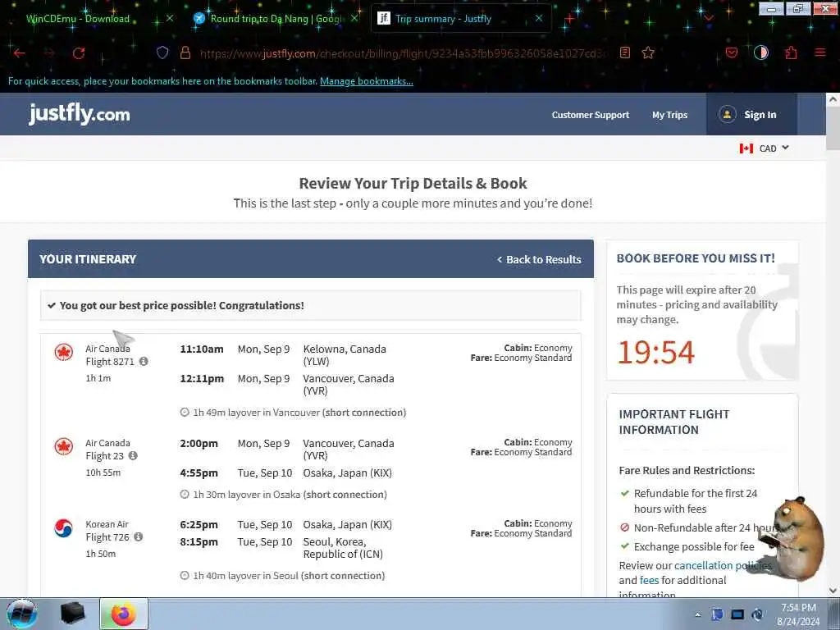The width and height of the screenshot is (840, 630).
Task: Click the Air Canada logo for Flight 23
Action: tap(64, 446)
